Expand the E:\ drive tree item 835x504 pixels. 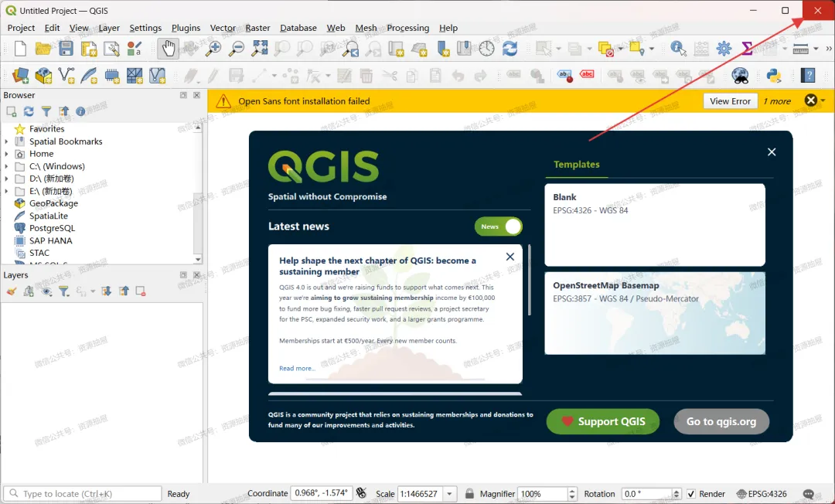6,191
